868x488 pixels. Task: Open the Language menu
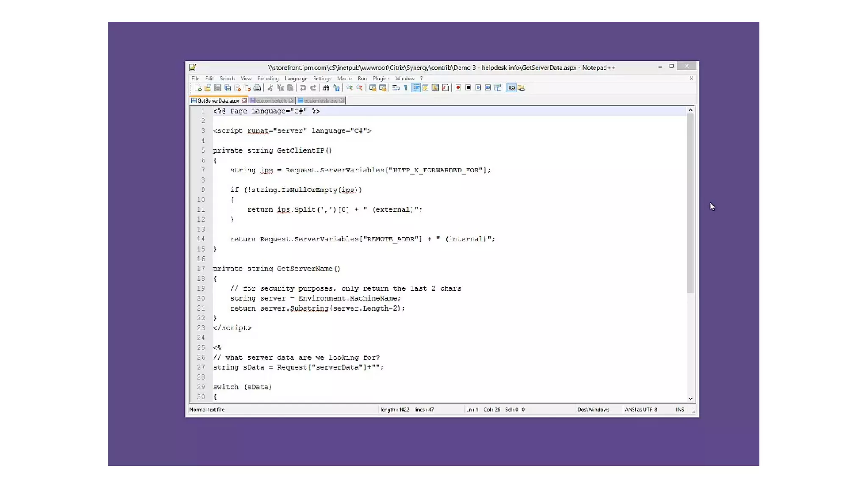tap(295, 78)
